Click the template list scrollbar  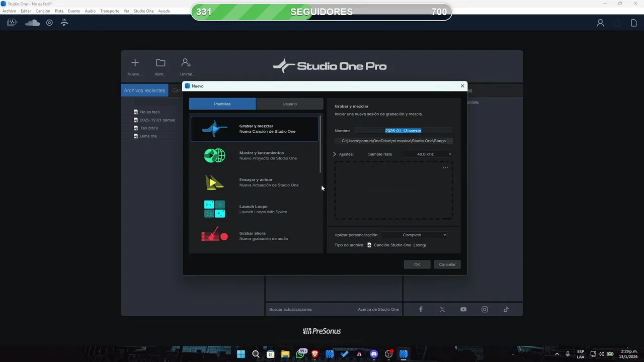[x=320, y=145]
